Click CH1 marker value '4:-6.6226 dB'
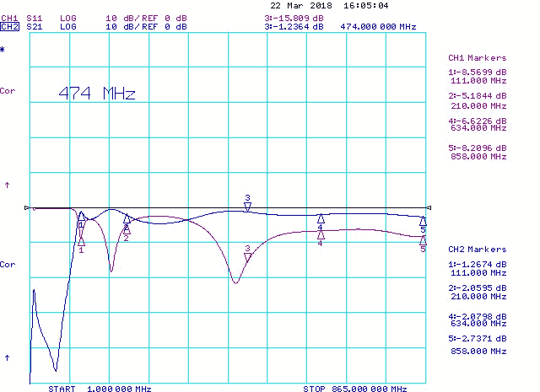Viewport: 540px width, 392px height. tap(478, 121)
